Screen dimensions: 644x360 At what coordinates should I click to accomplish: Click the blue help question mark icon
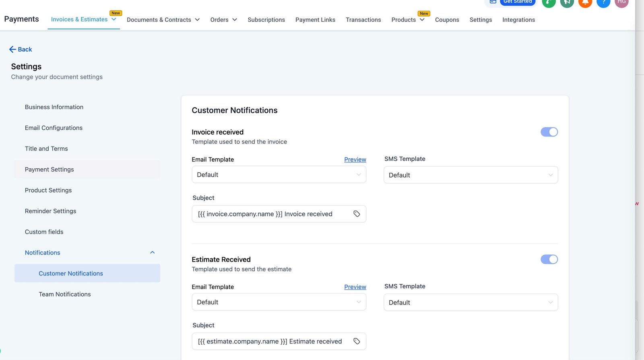(603, 2)
